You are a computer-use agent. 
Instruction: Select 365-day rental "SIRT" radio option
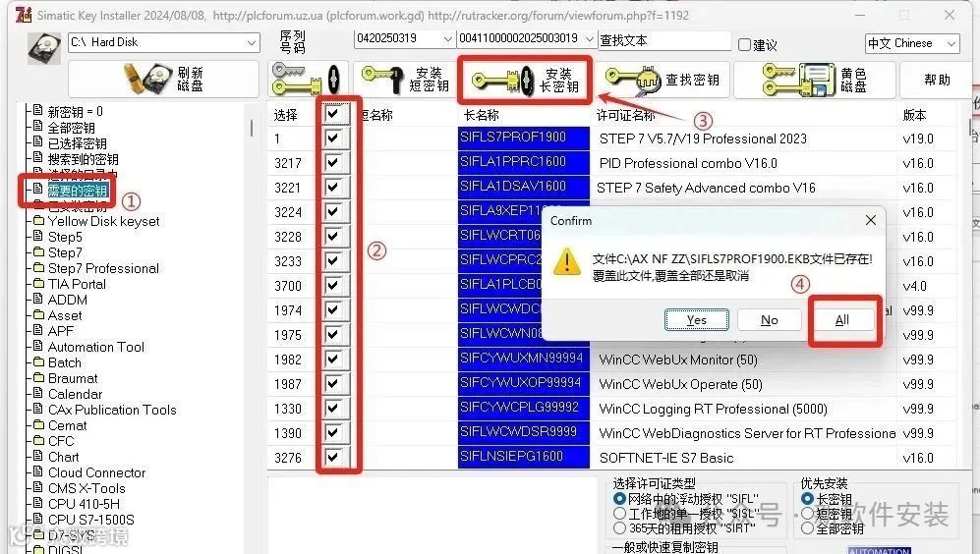point(619,527)
